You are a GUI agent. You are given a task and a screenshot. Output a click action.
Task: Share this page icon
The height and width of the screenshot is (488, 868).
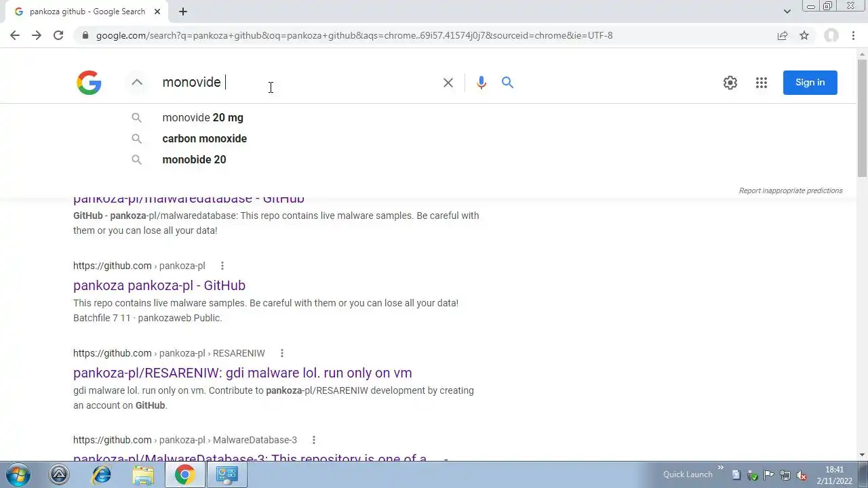783,35
